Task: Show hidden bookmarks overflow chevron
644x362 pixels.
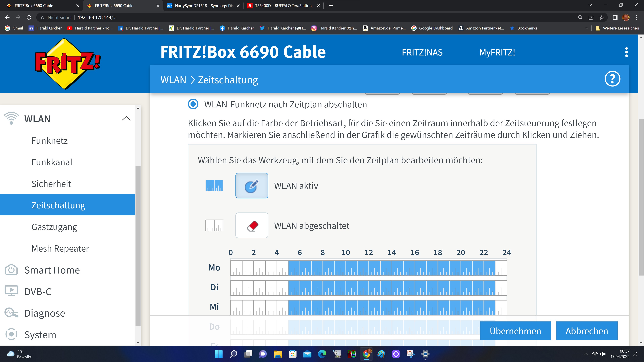Action: coord(586,28)
